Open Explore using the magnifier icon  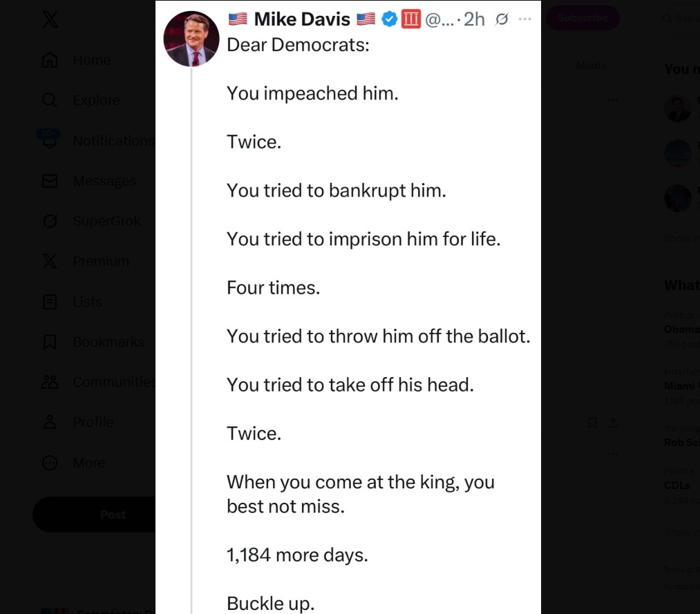[x=50, y=100]
